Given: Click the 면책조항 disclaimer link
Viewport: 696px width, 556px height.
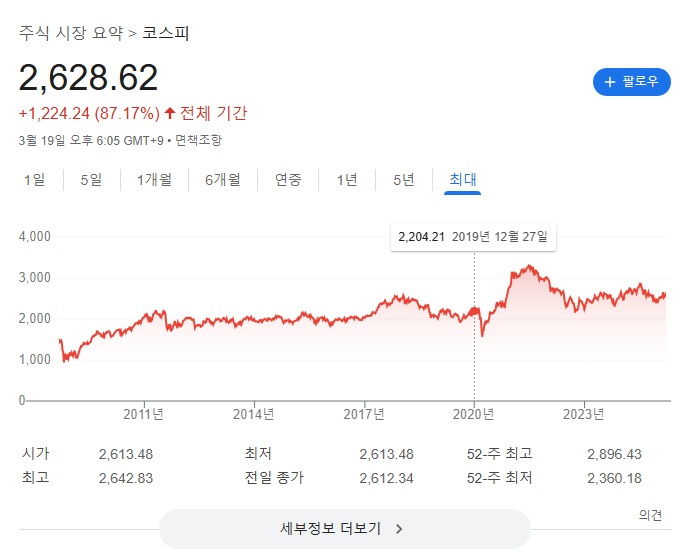Looking at the screenshot, I should [198, 140].
